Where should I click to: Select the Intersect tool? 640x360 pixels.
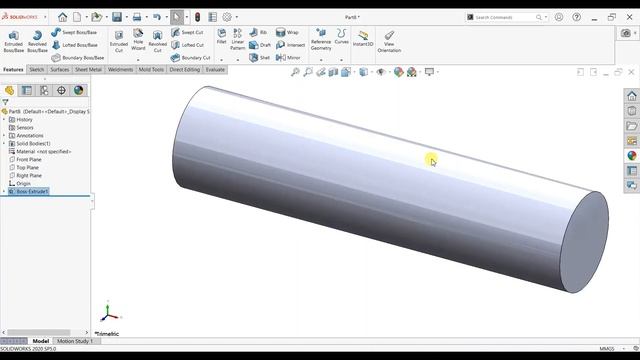click(290, 45)
